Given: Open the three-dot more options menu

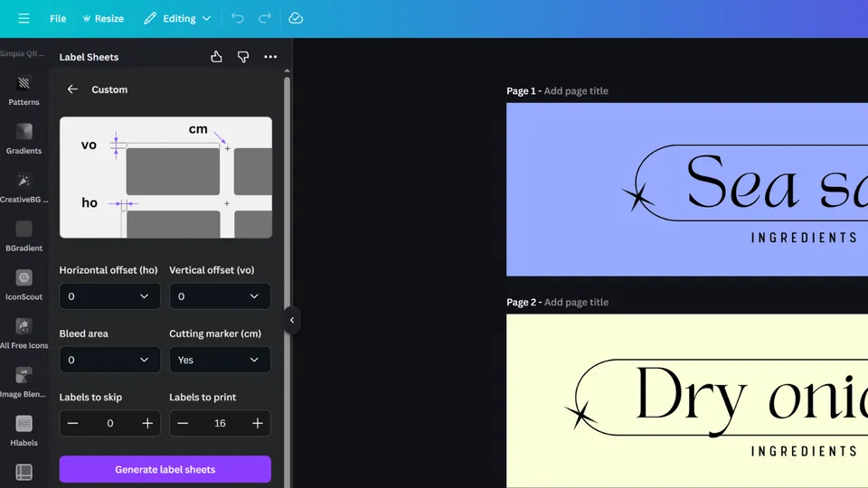Looking at the screenshot, I should coord(270,57).
